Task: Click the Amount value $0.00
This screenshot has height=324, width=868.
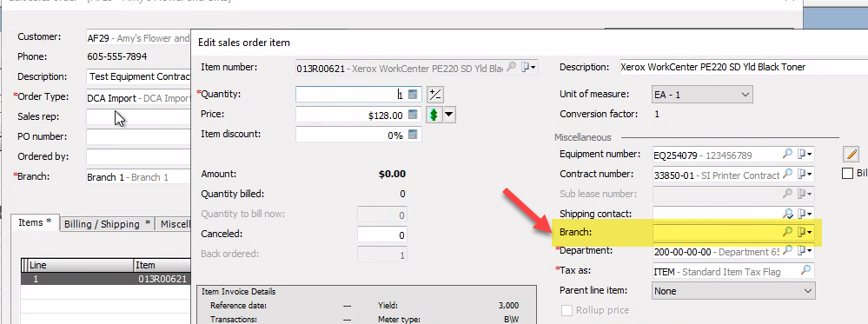Action: 392,174
